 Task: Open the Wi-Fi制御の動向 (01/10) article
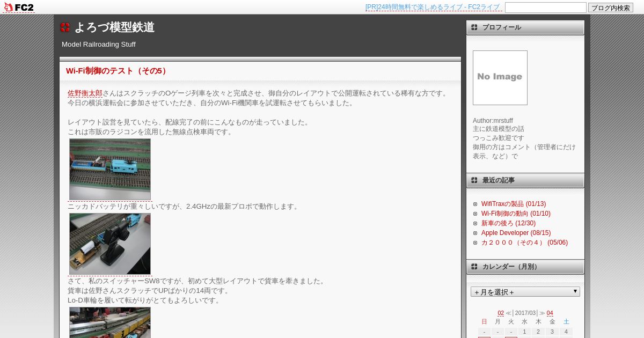tap(516, 214)
